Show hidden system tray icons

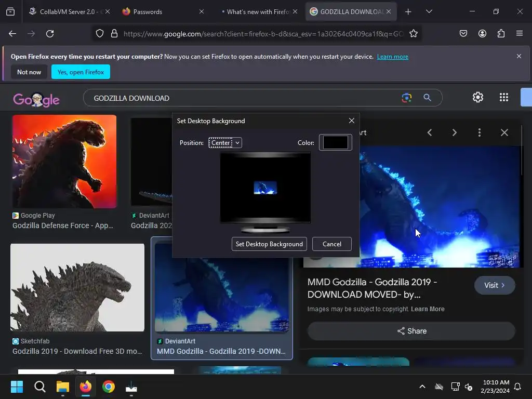(422, 387)
